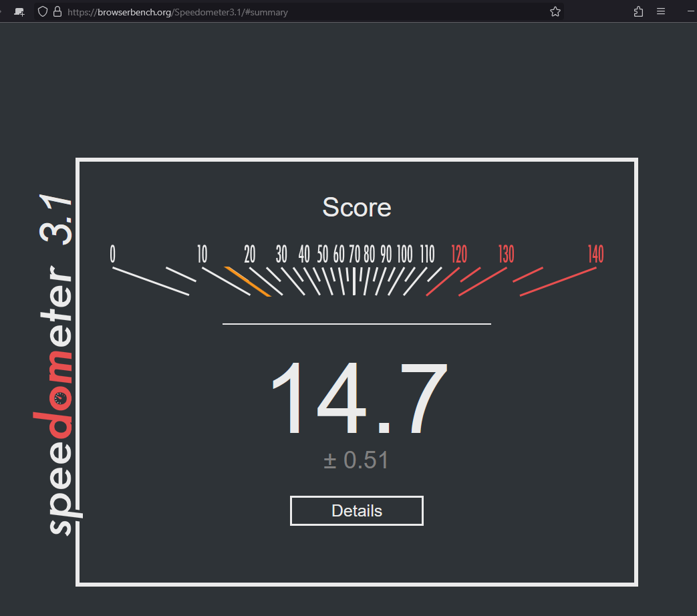Click the orange gauge needle
This screenshot has width=697, height=616.
click(248, 281)
